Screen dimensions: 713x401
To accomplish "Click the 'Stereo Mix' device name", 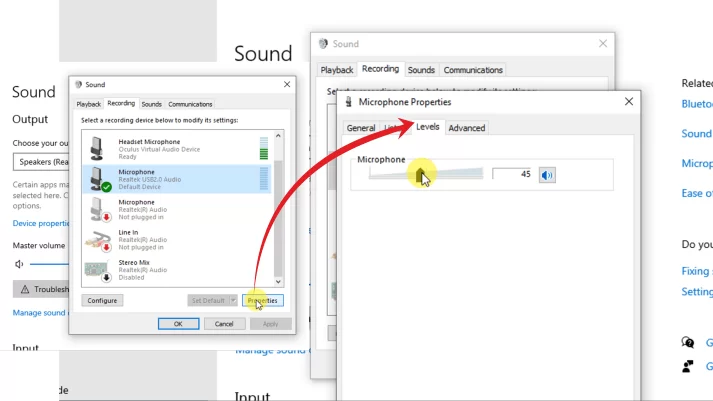I will tap(134, 262).
